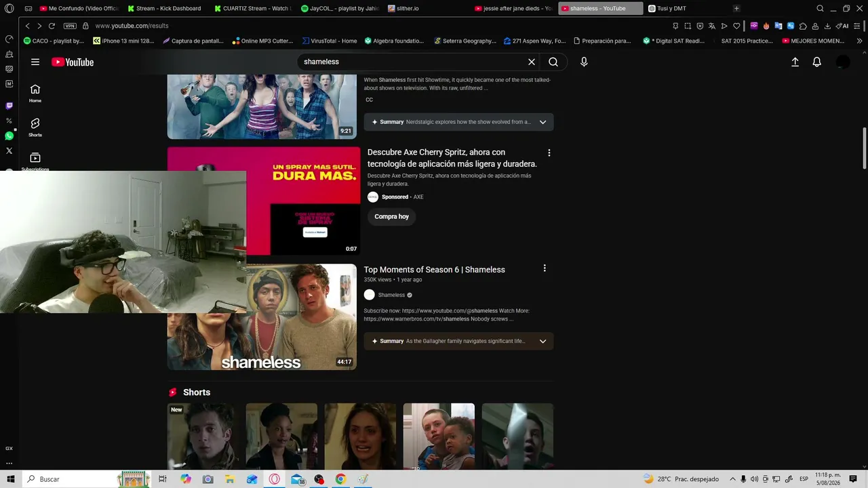Open the Windows Start menu
The image size is (868, 488).
(11, 479)
